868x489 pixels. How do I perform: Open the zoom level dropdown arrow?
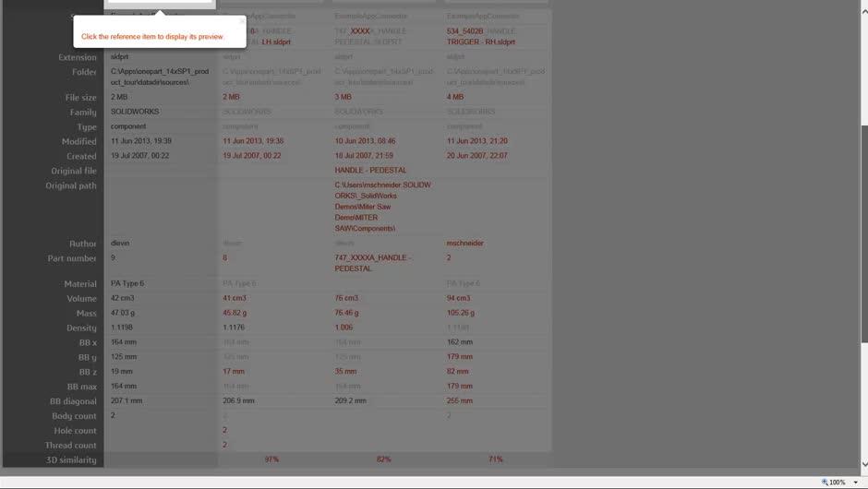[x=856, y=482]
